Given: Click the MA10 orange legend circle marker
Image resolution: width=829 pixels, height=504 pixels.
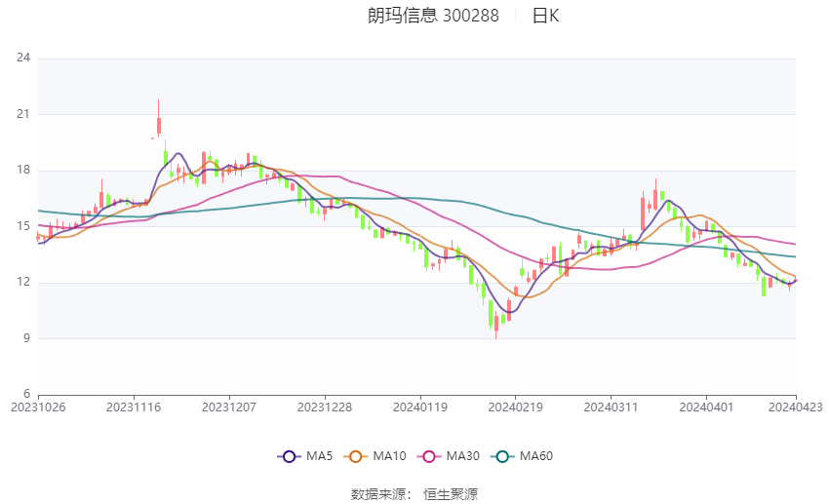Looking at the screenshot, I should click(x=356, y=456).
